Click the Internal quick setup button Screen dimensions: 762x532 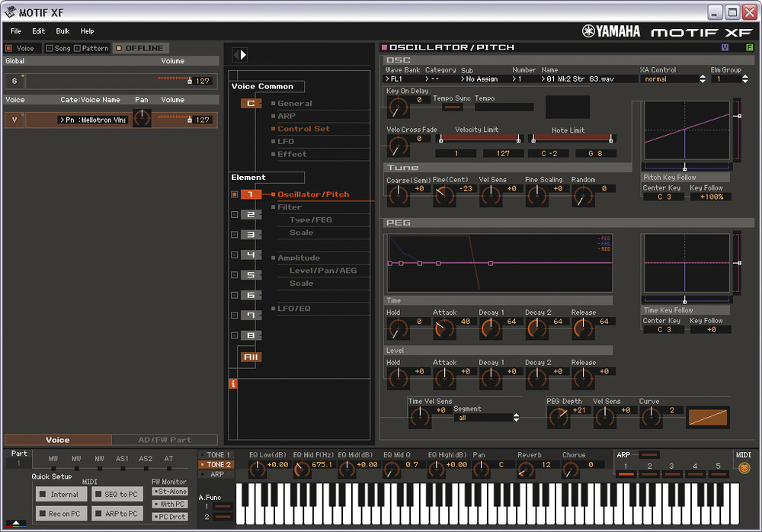point(61,494)
